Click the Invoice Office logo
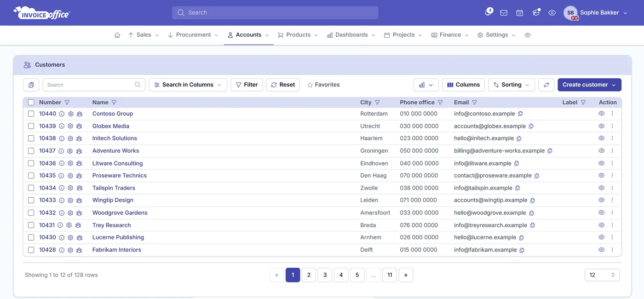Image resolution: width=644 pixels, height=299 pixels. point(41,13)
